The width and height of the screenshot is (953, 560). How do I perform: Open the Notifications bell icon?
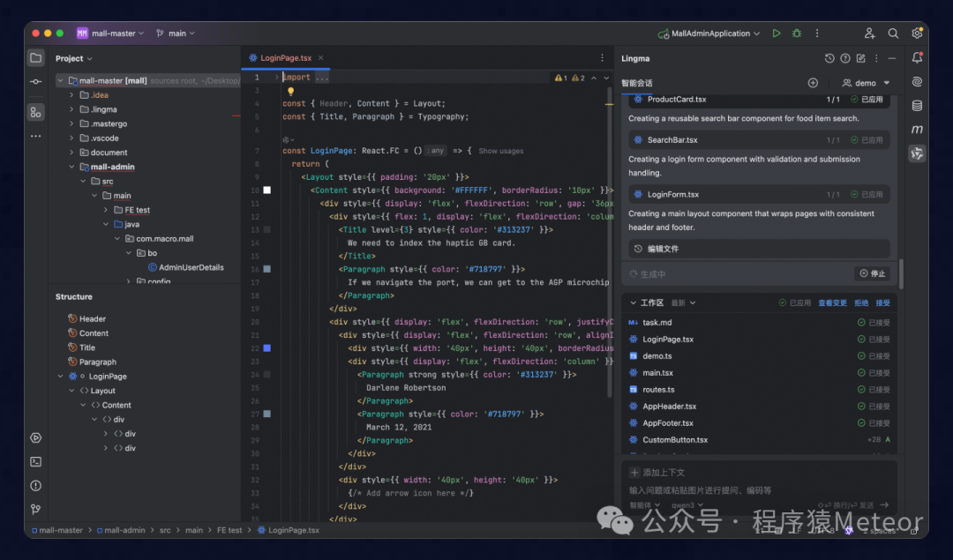coord(917,57)
